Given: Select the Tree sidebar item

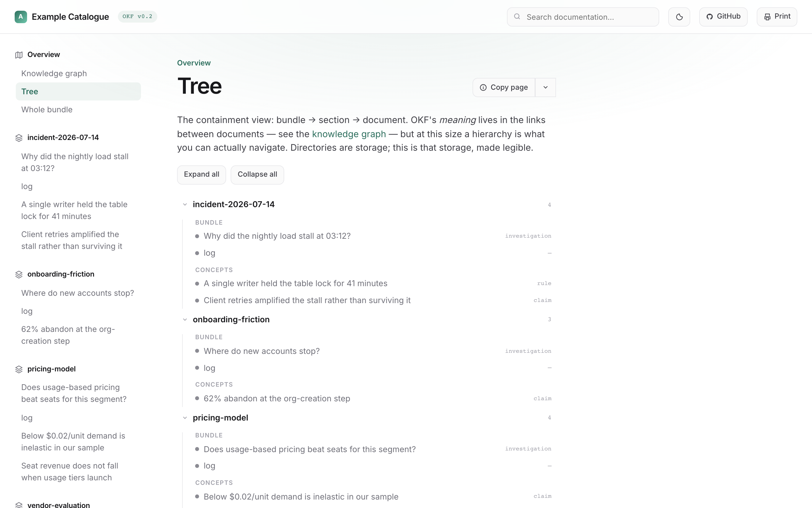Looking at the screenshot, I should click(x=78, y=91).
